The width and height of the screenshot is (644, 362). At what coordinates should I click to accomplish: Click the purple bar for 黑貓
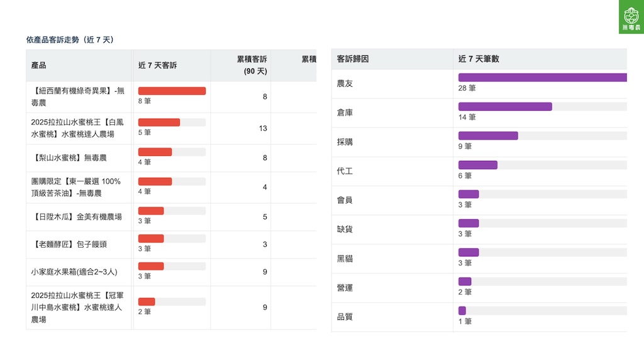(x=469, y=253)
